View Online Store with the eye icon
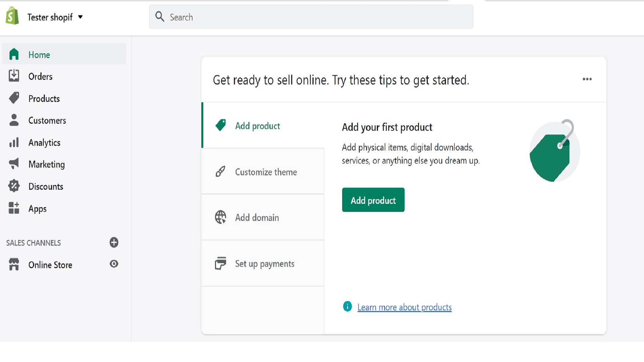This screenshot has width=644, height=362. pyautogui.click(x=114, y=264)
